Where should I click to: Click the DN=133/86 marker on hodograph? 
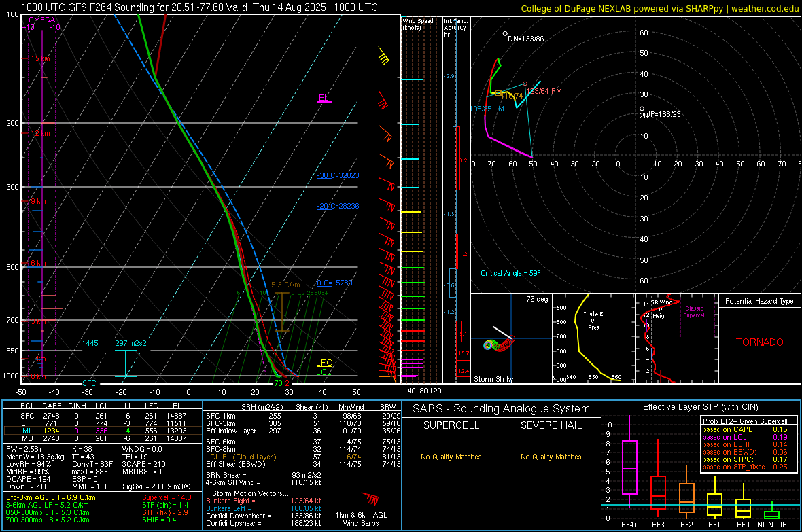(505, 34)
